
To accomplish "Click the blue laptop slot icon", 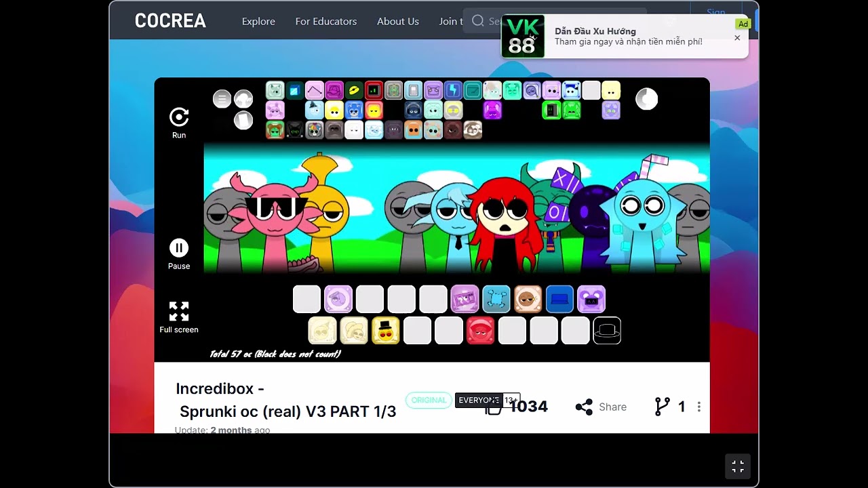I will coord(560,299).
